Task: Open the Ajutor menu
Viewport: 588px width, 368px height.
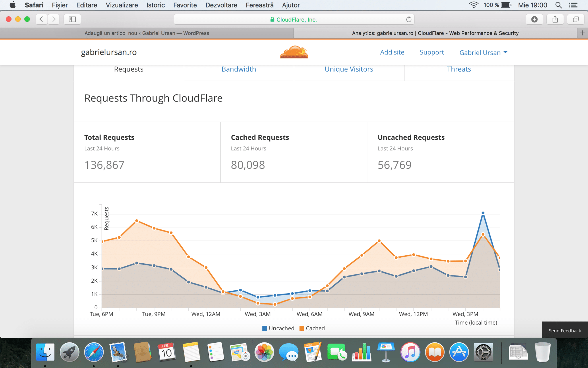Action: pos(291,5)
